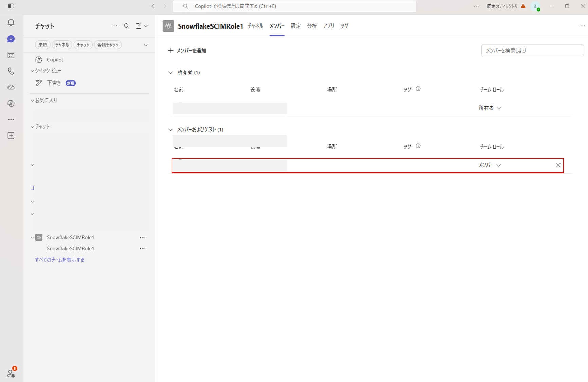Open the account profile avatar

pyautogui.click(x=536, y=6)
